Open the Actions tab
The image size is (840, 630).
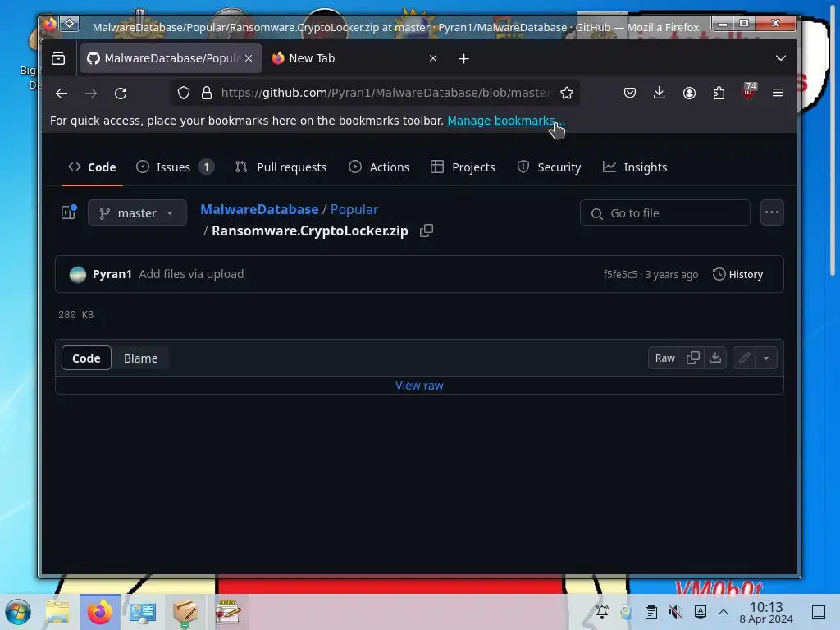[x=379, y=167]
